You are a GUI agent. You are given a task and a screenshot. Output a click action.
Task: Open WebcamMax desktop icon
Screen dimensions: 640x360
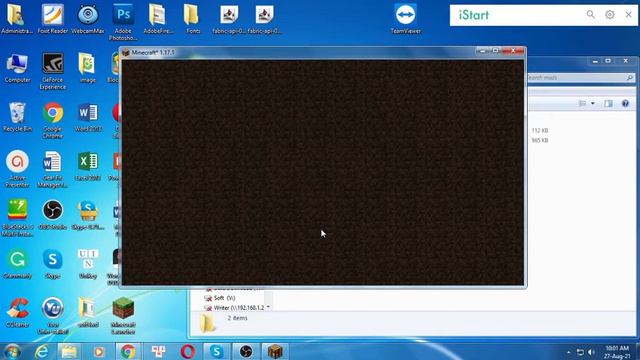pos(88,18)
